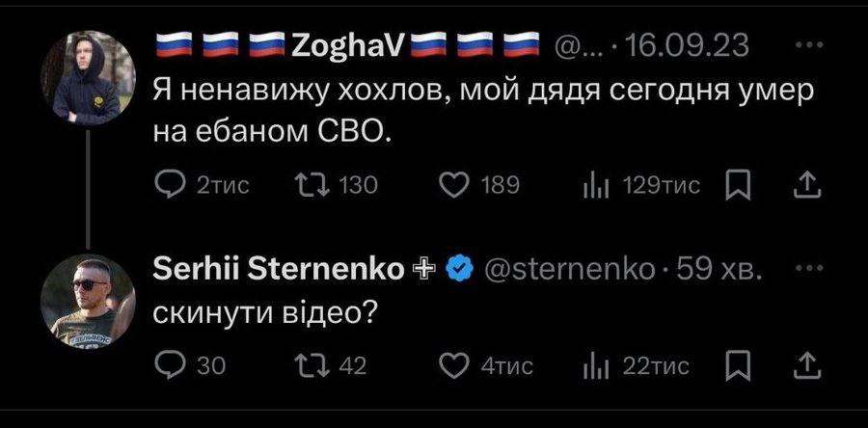Open replies on the ZoghaV tweet
868x428 pixels.
click(x=203, y=185)
